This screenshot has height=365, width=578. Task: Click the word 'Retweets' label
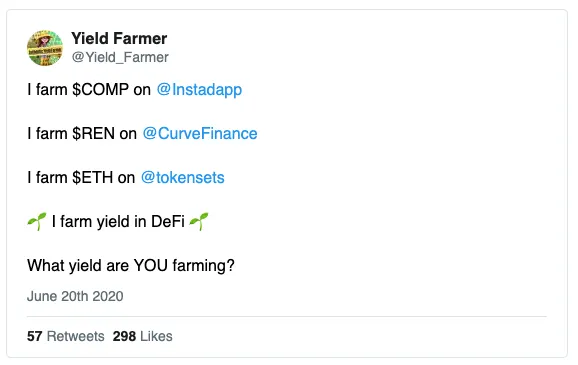tap(76, 336)
